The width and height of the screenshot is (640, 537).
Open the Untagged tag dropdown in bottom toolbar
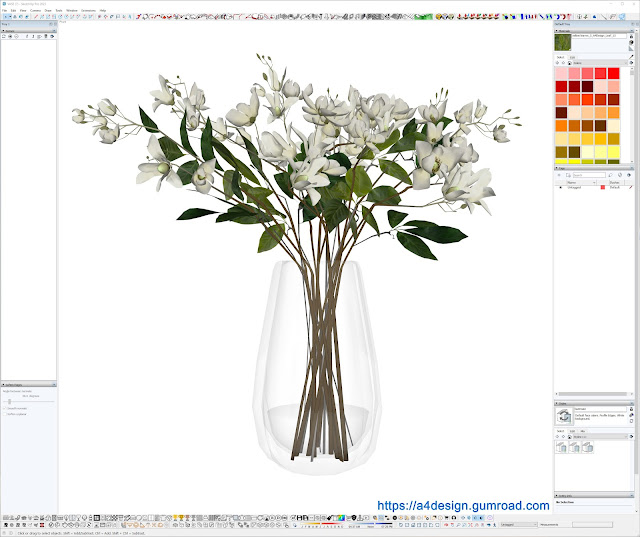click(x=518, y=525)
